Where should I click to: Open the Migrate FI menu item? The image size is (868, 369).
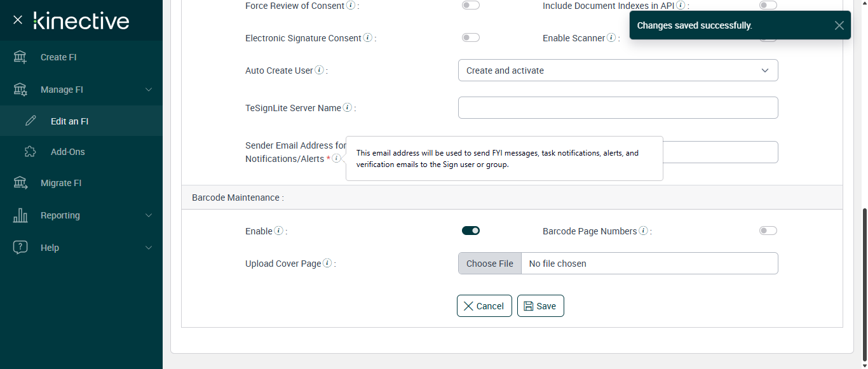(61, 183)
